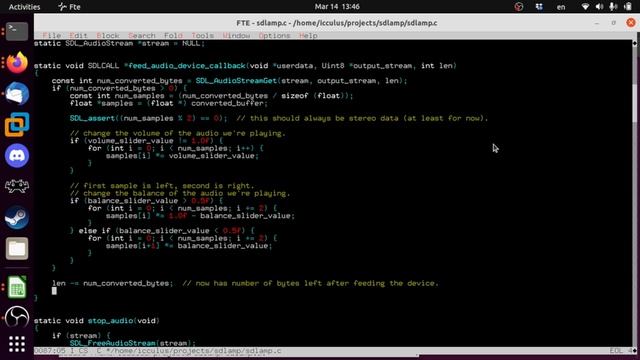Click the 'SDL_assert' line
Image resolution: width=640 pixels, height=360 pixels.
[279, 118]
